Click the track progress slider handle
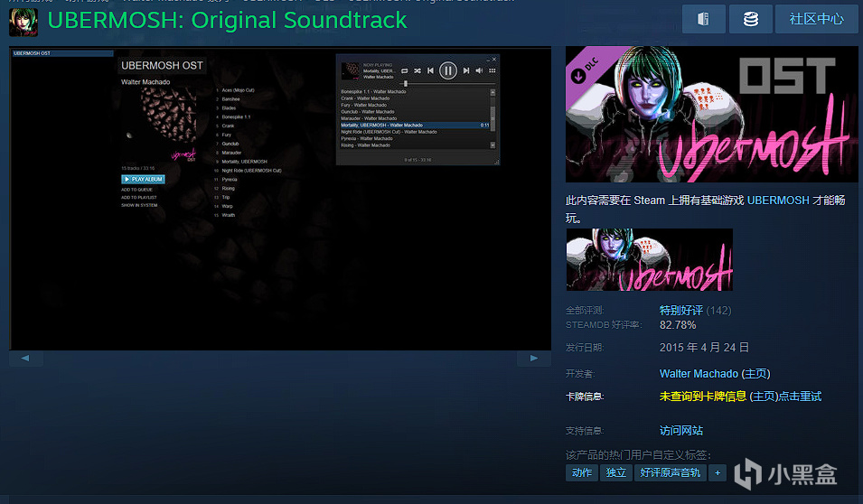The width and height of the screenshot is (863, 504). [x=406, y=84]
